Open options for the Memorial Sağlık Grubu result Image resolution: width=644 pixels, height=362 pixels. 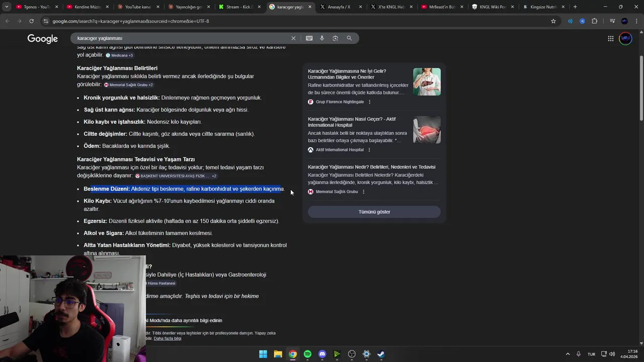pos(363,192)
